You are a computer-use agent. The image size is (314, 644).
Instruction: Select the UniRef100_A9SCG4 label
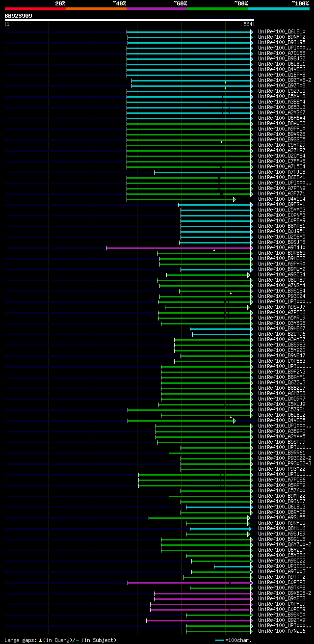pyautogui.click(x=282, y=275)
